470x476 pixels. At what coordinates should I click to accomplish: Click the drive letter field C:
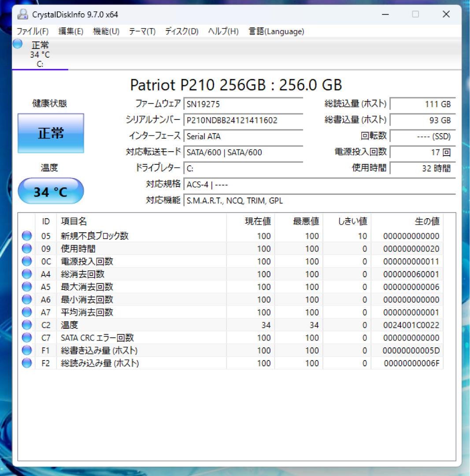pyautogui.click(x=243, y=168)
